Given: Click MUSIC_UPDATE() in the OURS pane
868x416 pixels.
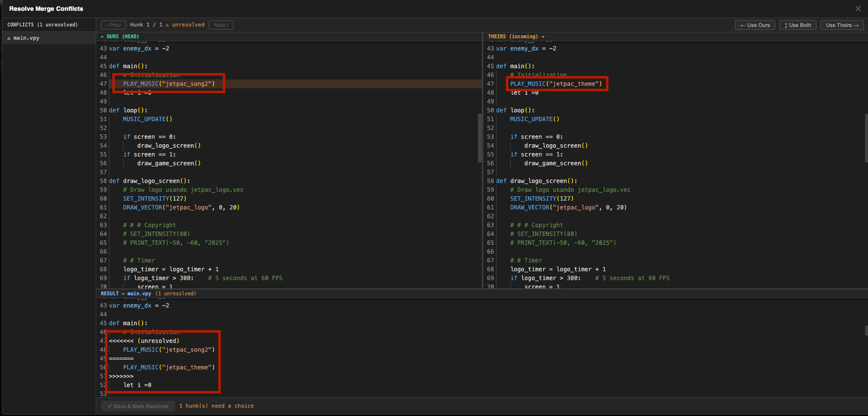Looking at the screenshot, I should (147, 119).
